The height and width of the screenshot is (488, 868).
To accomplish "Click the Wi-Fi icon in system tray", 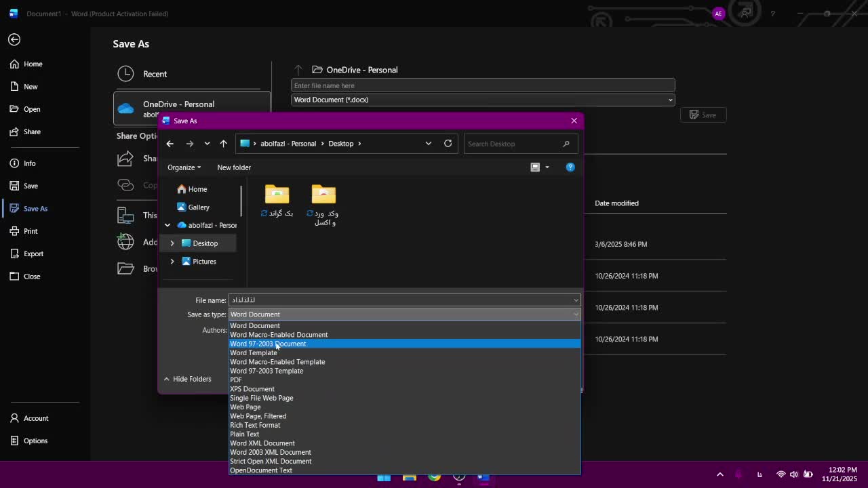I will click(x=781, y=474).
